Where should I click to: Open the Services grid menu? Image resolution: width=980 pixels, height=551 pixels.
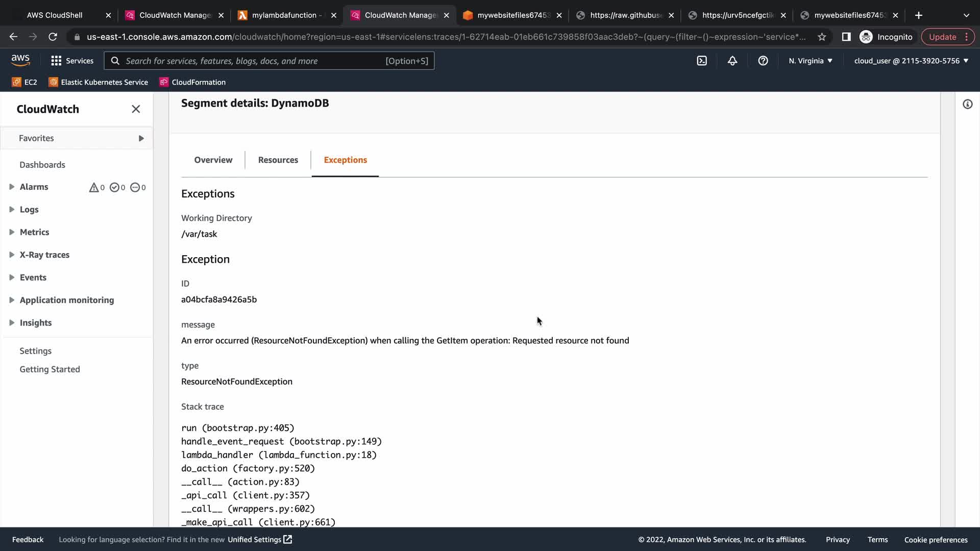(x=72, y=61)
